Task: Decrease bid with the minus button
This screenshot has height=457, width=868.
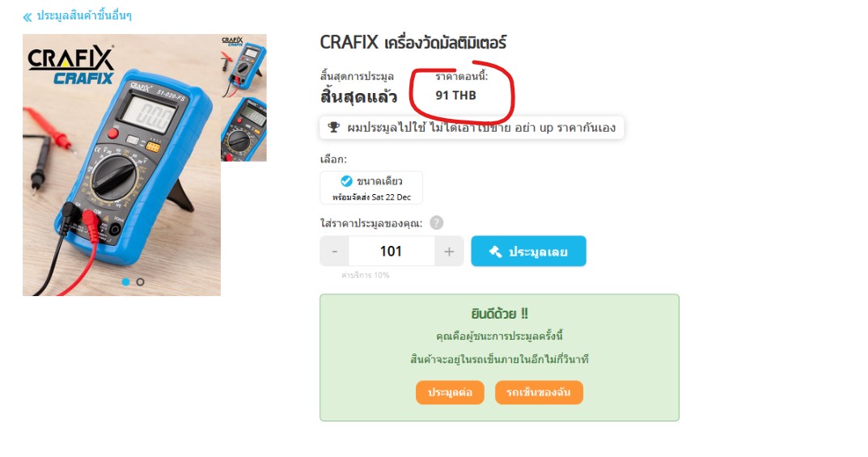Action: 334,252
